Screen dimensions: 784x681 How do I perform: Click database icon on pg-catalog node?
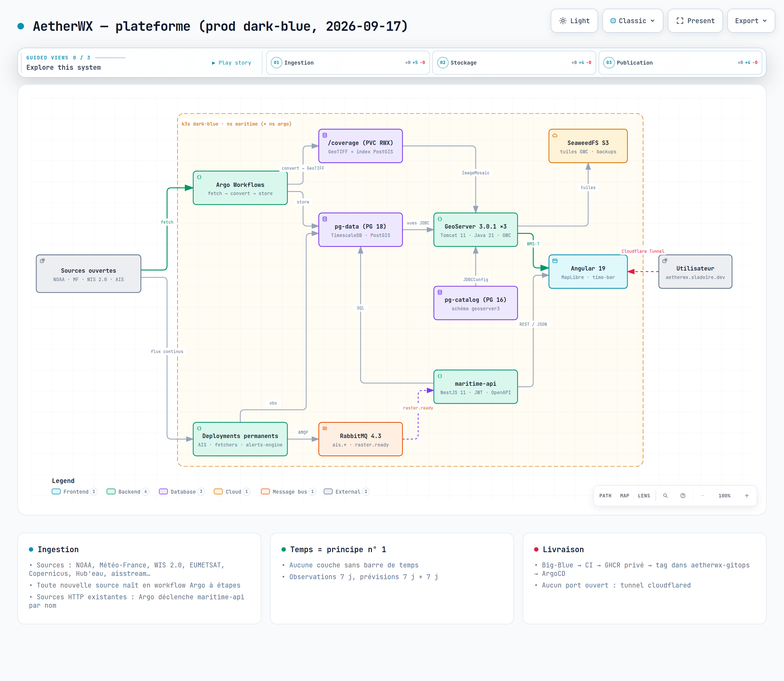pyautogui.click(x=440, y=292)
